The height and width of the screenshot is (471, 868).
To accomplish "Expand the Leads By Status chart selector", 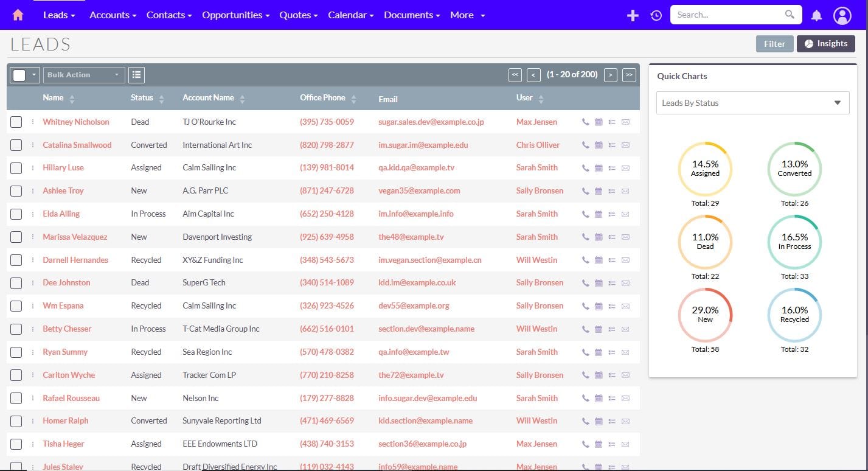I will pyautogui.click(x=752, y=103).
